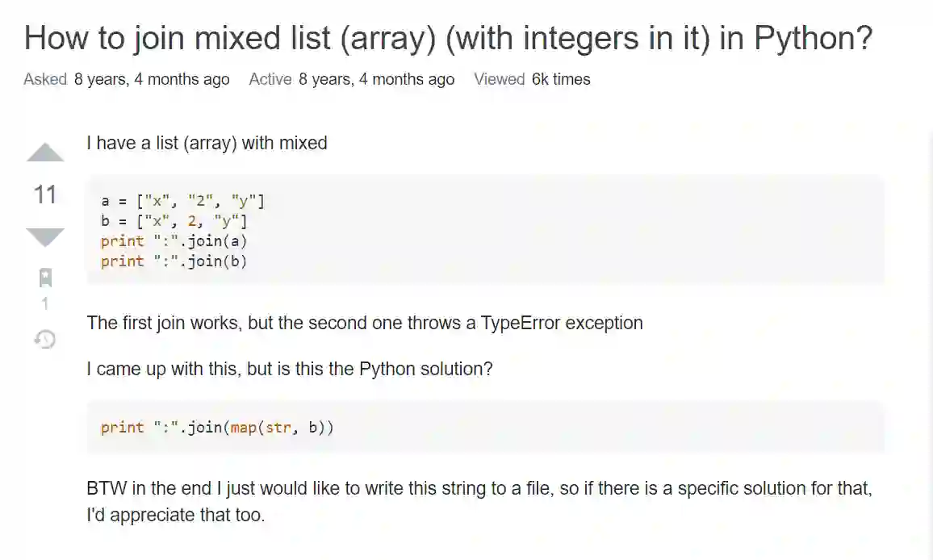Click the "I'd appreciate that too" line
Screen dimensions: 933x560
[x=175, y=514]
